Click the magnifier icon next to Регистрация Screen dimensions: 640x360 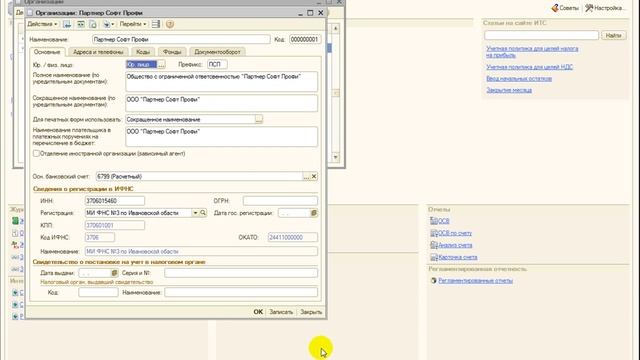click(203, 213)
